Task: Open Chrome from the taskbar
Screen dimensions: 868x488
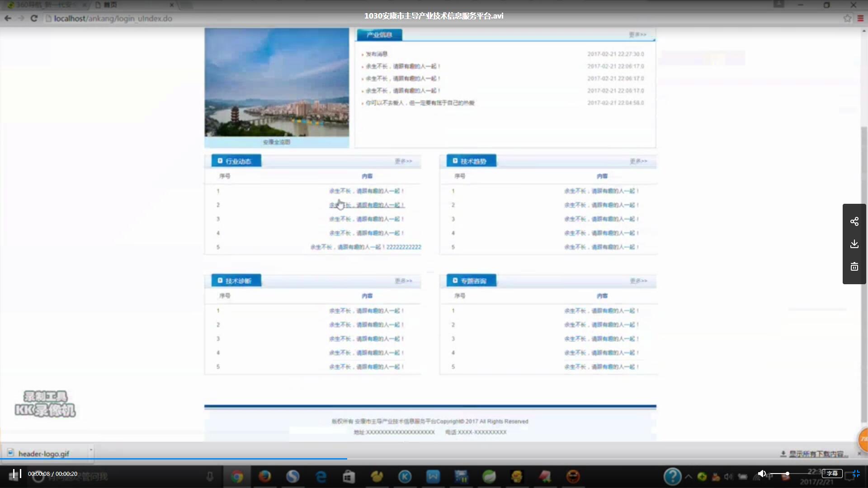Action: [237, 477]
